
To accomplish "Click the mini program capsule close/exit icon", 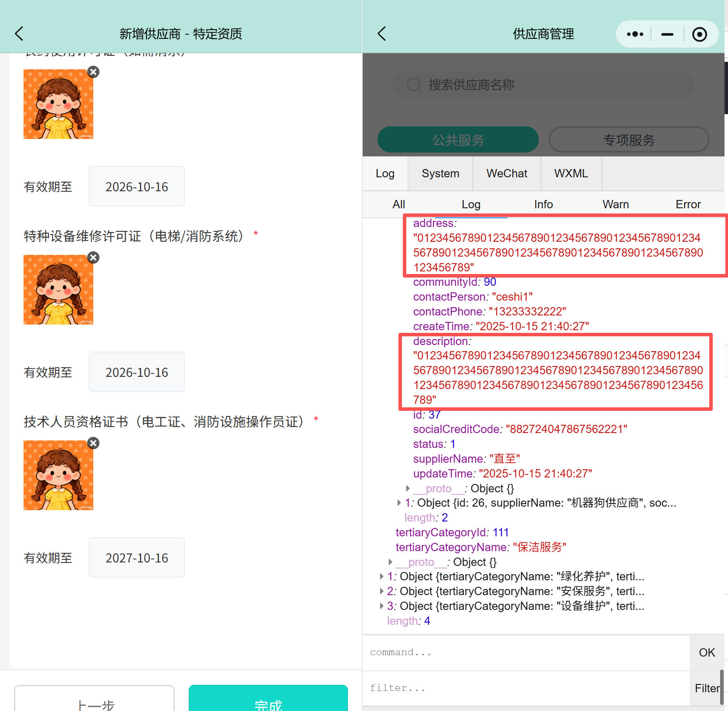I will click(x=700, y=34).
